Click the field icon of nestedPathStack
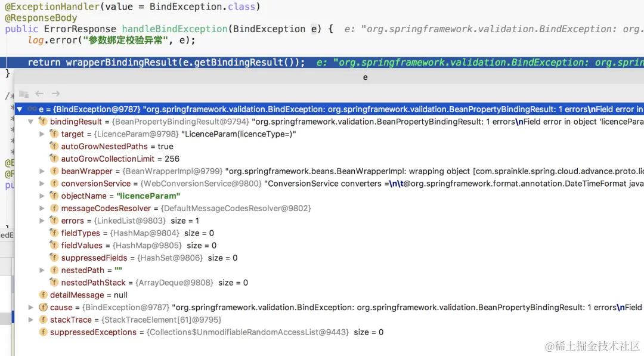The height and width of the screenshot is (356, 644). coord(54,283)
